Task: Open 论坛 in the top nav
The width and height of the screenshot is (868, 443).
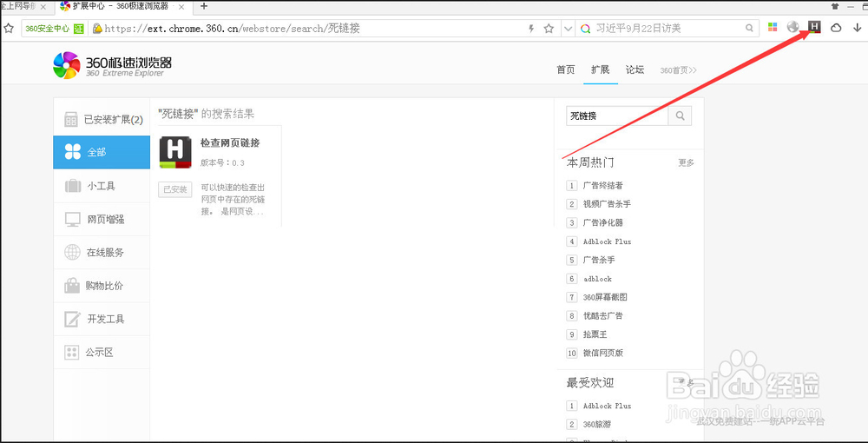Action: click(x=635, y=69)
